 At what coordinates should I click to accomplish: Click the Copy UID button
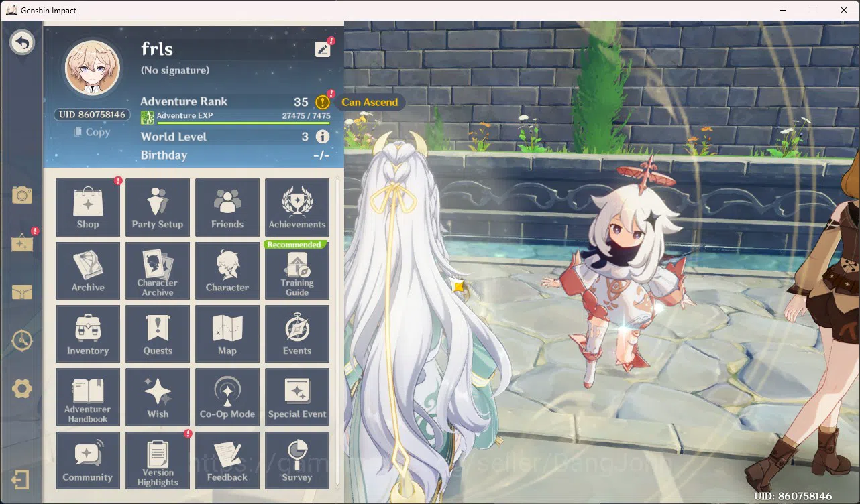tap(92, 132)
